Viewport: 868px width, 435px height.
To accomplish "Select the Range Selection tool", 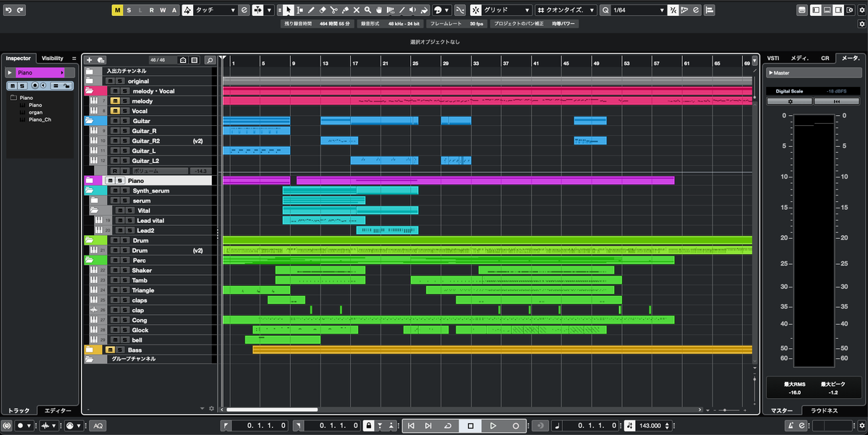I will coord(300,10).
